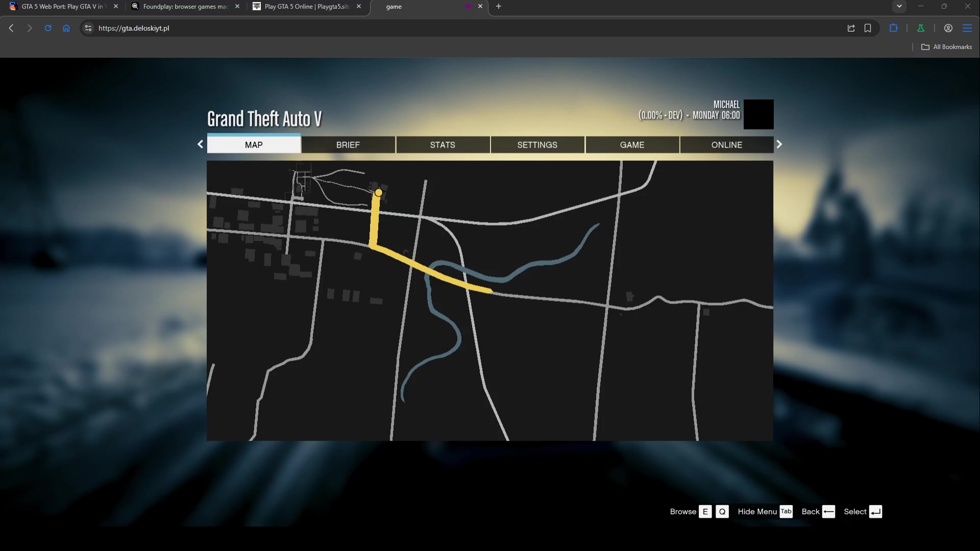The width and height of the screenshot is (980, 551).
Task: Go forward in browser history
Action: pos(30,28)
